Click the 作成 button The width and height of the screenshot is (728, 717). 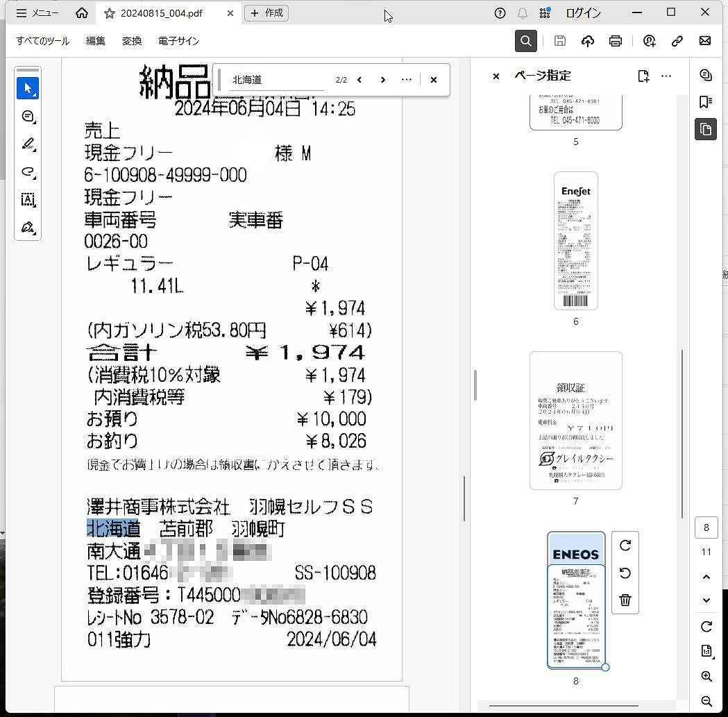coord(266,13)
